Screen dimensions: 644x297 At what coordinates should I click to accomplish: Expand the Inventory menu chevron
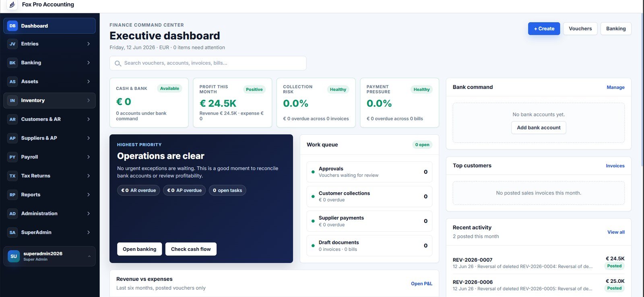click(89, 101)
